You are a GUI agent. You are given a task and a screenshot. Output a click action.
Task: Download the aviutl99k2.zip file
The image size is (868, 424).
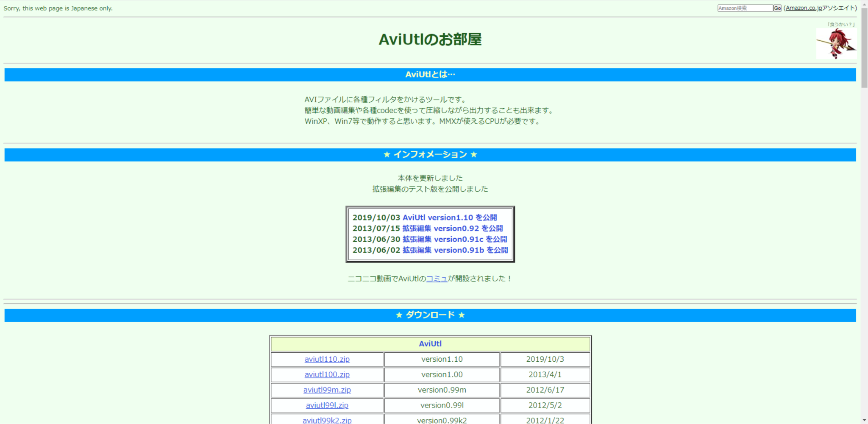click(327, 420)
